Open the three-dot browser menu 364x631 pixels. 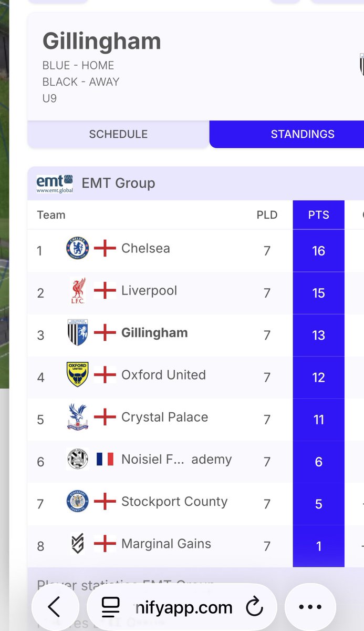tap(310, 607)
